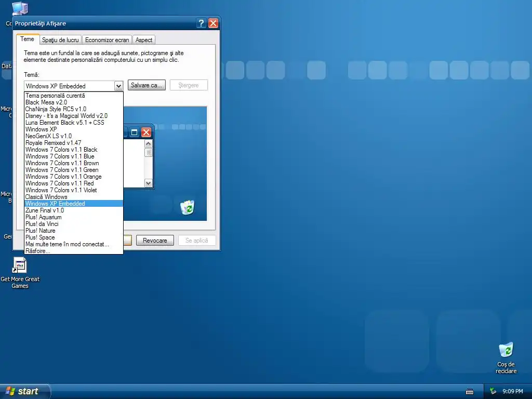This screenshot has width=532, height=399.
Task: Click the preview window's scroll down arrow
Action: 148,183
